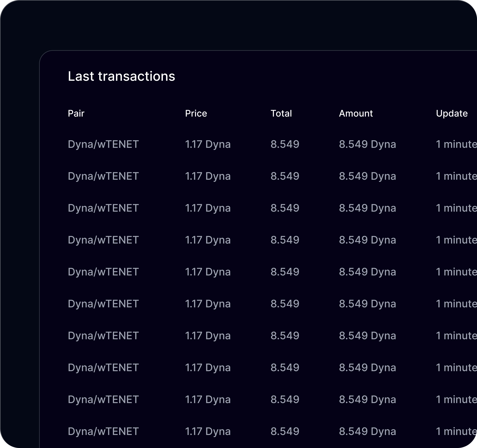This screenshot has height=448, width=477.
Task: Click the Amount column header
Action: tap(356, 113)
